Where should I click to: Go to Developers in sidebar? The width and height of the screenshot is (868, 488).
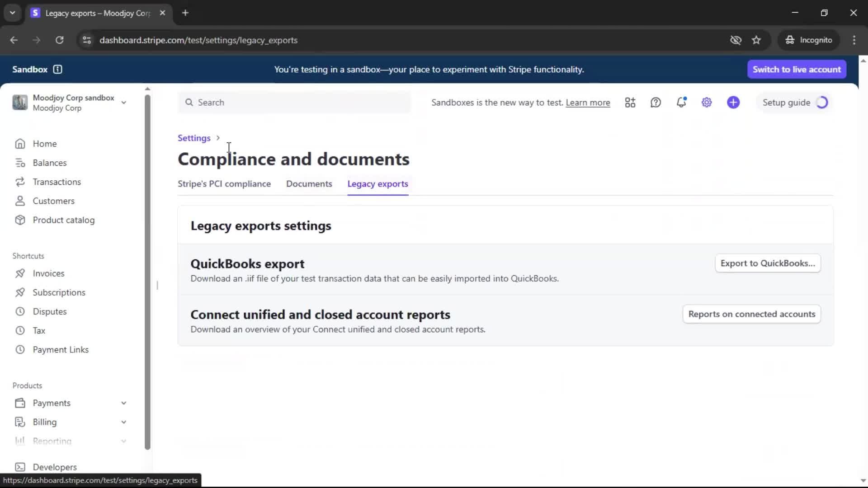point(54,467)
